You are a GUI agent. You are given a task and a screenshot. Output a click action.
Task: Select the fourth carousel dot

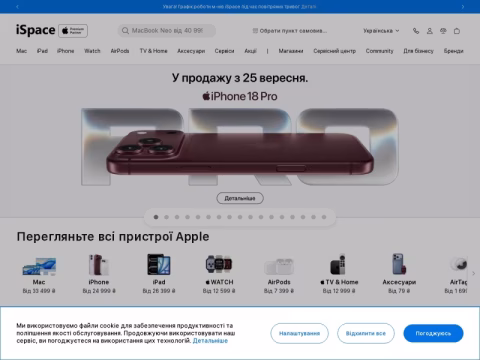click(187, 217)
